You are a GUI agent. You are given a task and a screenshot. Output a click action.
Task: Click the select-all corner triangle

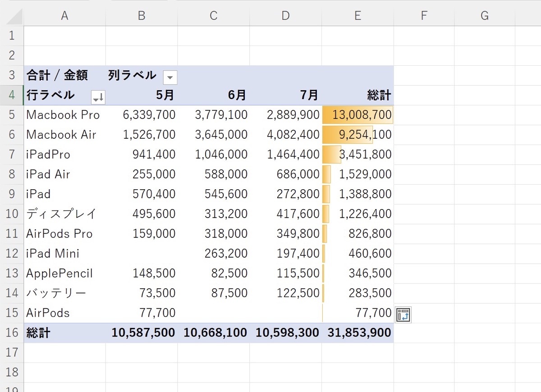point(14,16)
